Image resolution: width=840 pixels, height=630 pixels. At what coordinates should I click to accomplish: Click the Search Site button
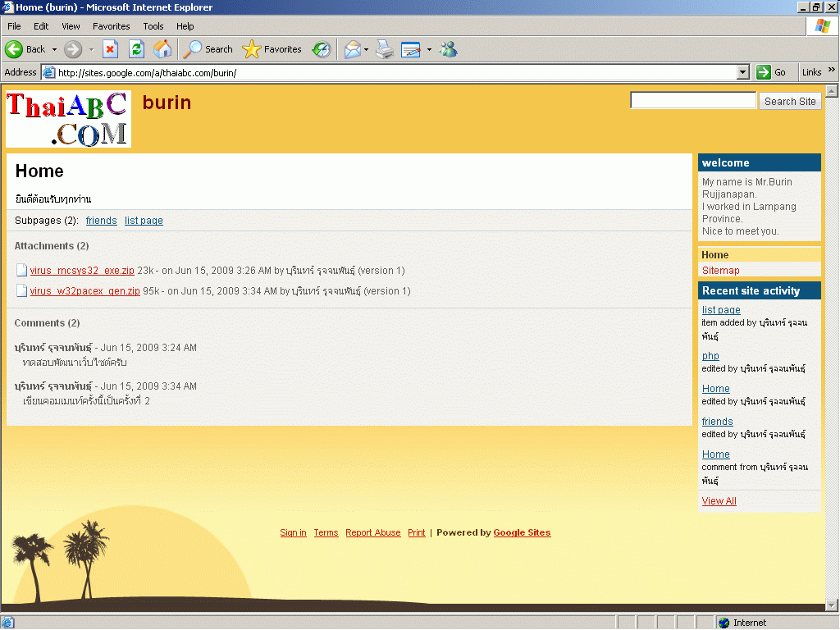790,101
